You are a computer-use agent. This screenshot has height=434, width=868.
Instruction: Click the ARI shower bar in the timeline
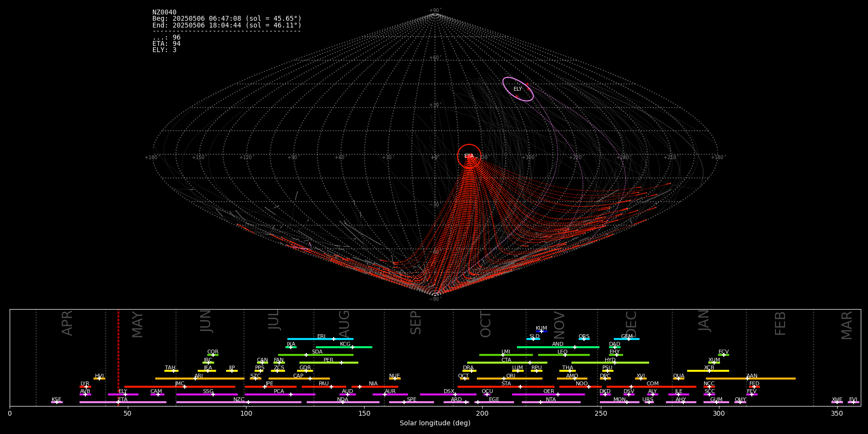tap(200, 379)
